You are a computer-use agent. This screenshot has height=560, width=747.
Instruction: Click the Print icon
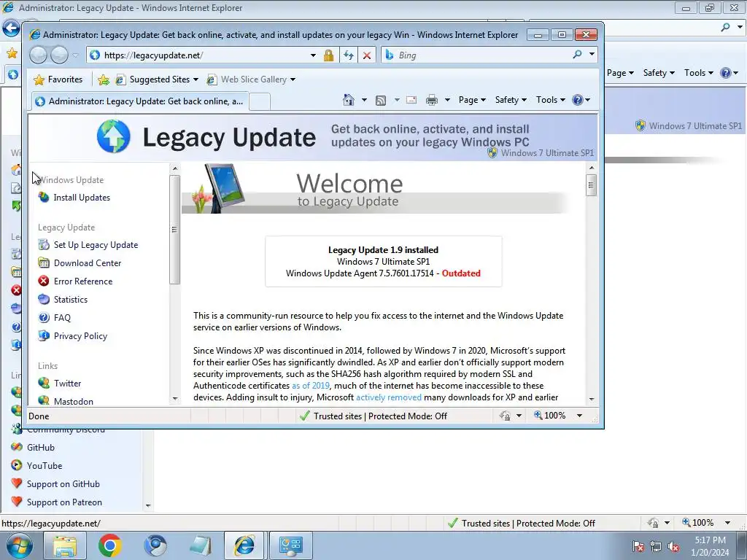pos(432,100)
